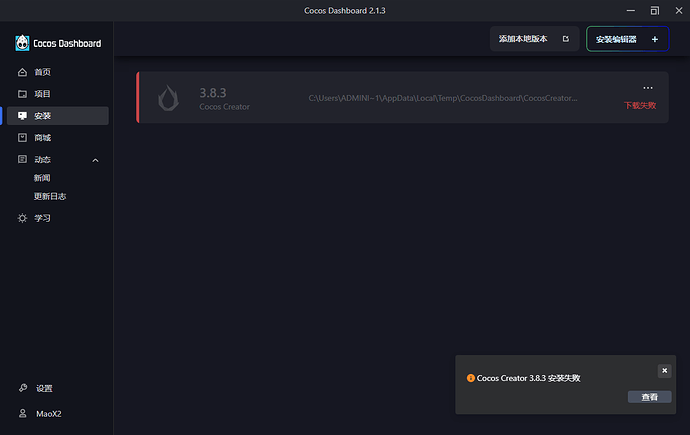Click the news icon beside 动态
The image size is (690, 435).
pyautogui.click(x=22, y=159)
